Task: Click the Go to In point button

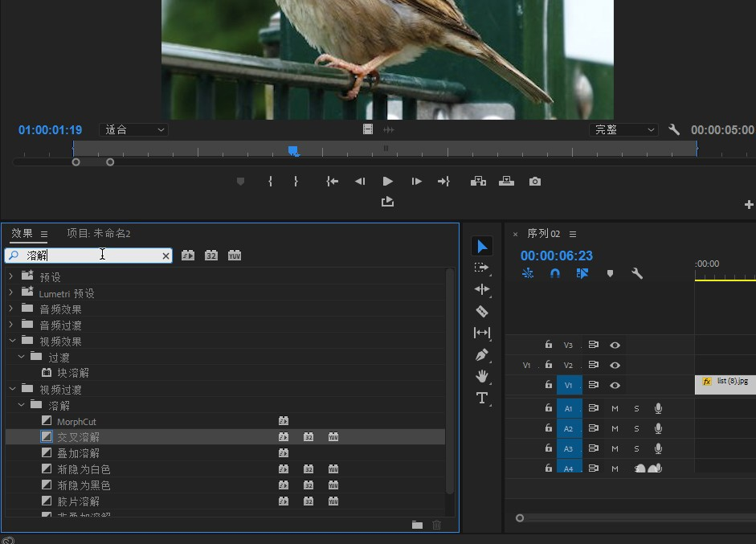Action: (x=332, y=182)
